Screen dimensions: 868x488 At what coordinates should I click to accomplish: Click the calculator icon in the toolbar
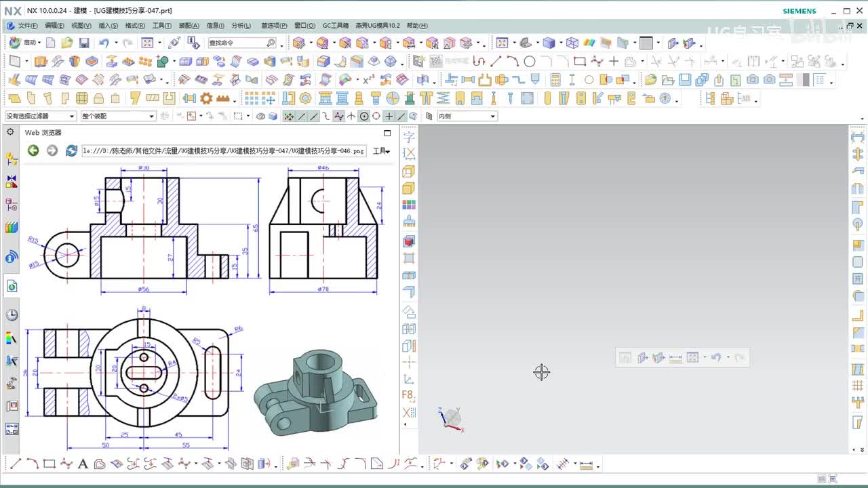coord(555,79)
